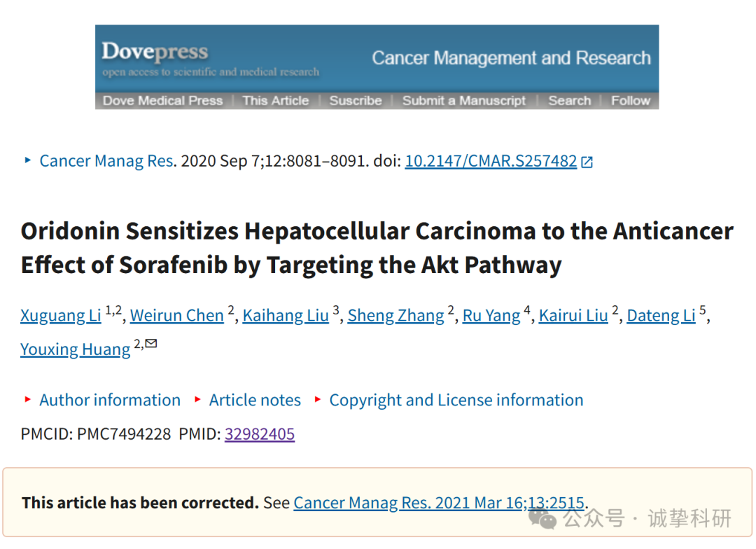The image size is (756, 549).
Task: Open author Xuguang Li's link
Action: (61, 316)
